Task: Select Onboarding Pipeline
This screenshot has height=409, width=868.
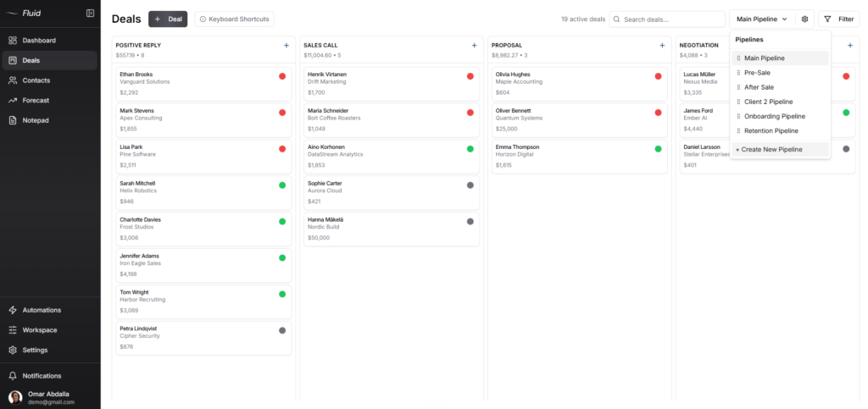Action: pos(780,116)
